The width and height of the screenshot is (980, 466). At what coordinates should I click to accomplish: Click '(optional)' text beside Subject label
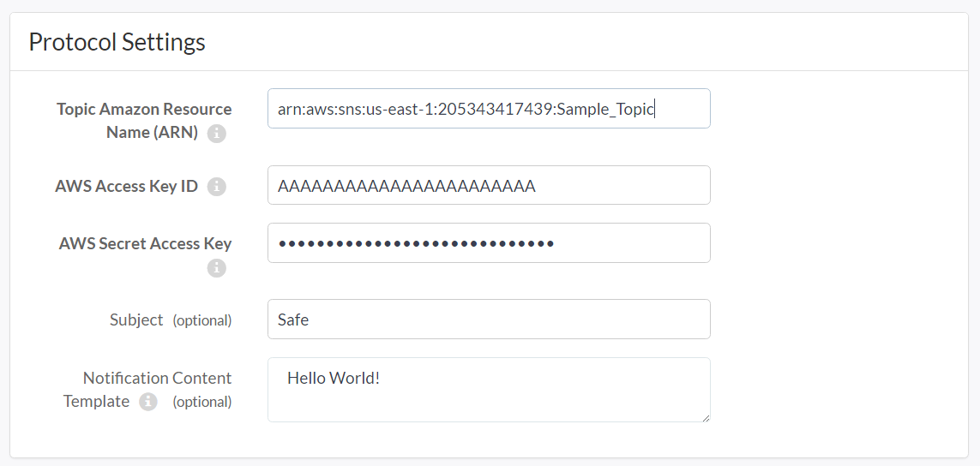pyautogui.click(x=202, y=320)
